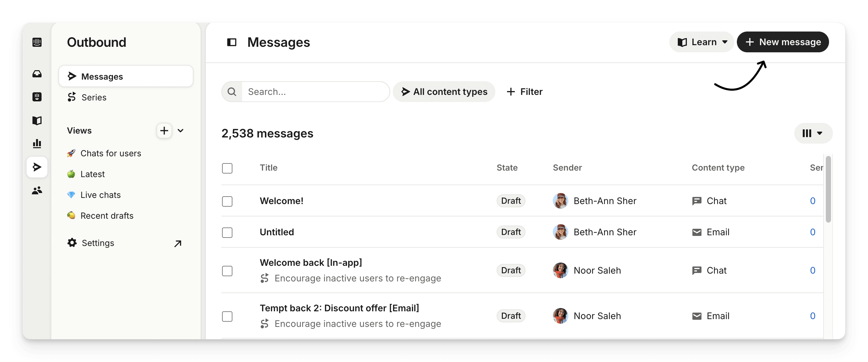This screenshot has width=868, height=362.
Task: Open the Knowledge book icon in sidebar
Action: 37,121
